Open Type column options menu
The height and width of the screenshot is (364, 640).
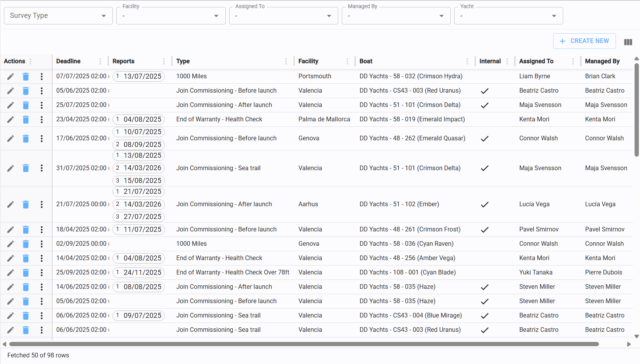(x=286, y=61)
